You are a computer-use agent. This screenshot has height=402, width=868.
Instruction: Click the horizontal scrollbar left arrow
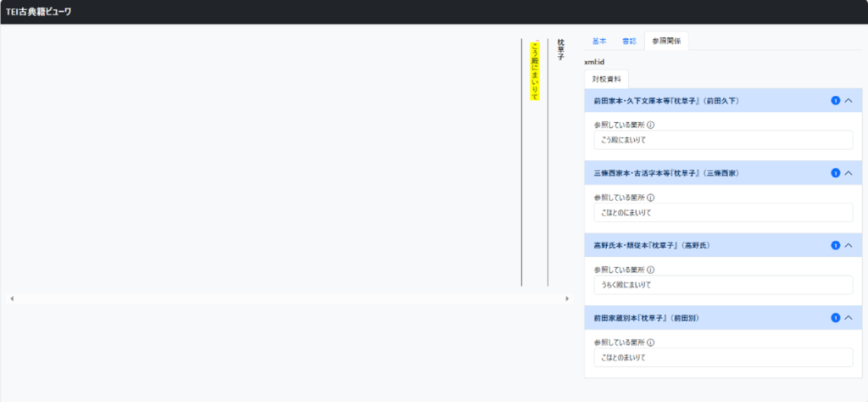pos(11,299)
